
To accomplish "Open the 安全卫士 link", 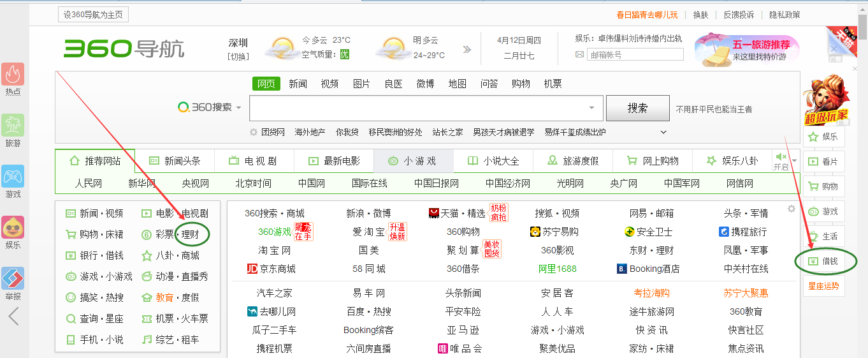I will (x=648, y=232).
